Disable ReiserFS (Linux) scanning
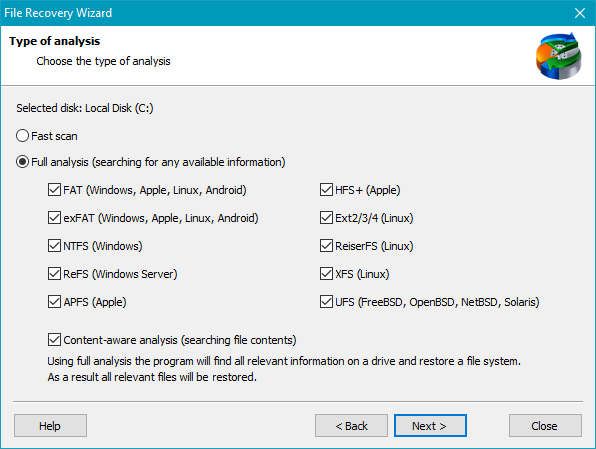This screenshot has width=596, height=449. point(327,246)
